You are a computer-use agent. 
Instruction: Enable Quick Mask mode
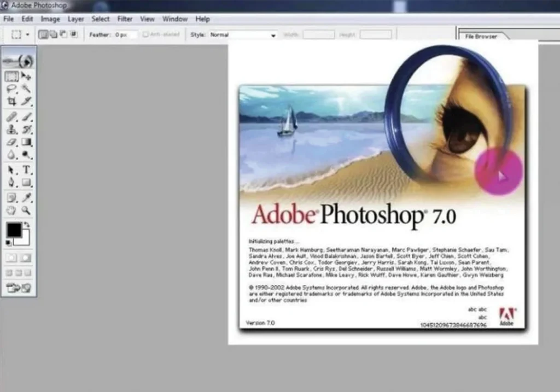pyautogui.click(x=26, y=258)
